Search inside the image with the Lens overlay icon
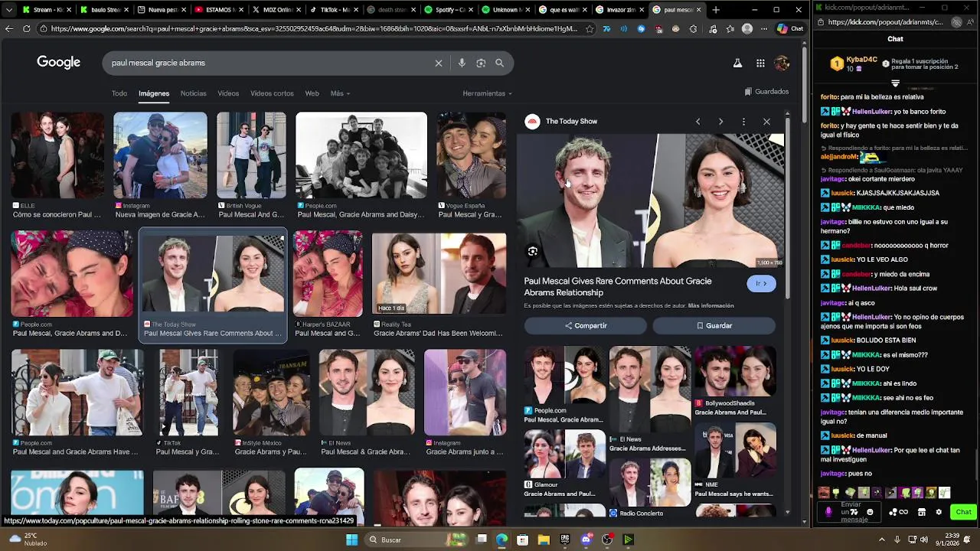 [533, 251]
